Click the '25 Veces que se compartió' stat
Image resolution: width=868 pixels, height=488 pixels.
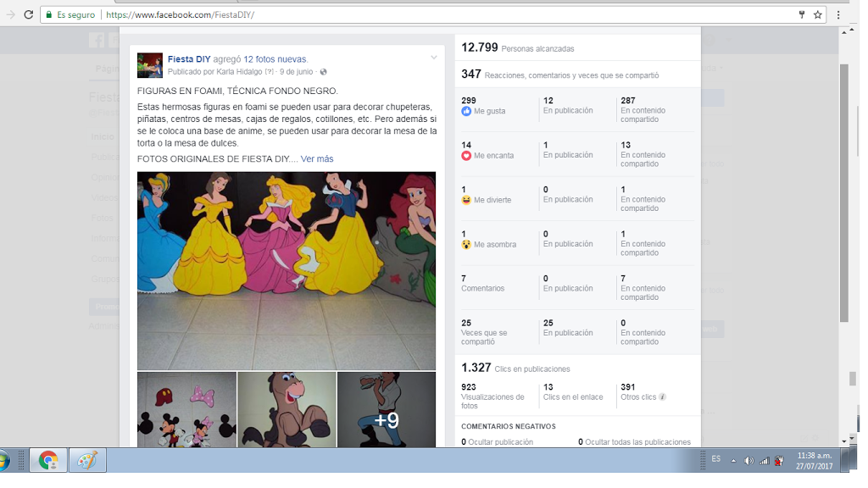(484, 332)
